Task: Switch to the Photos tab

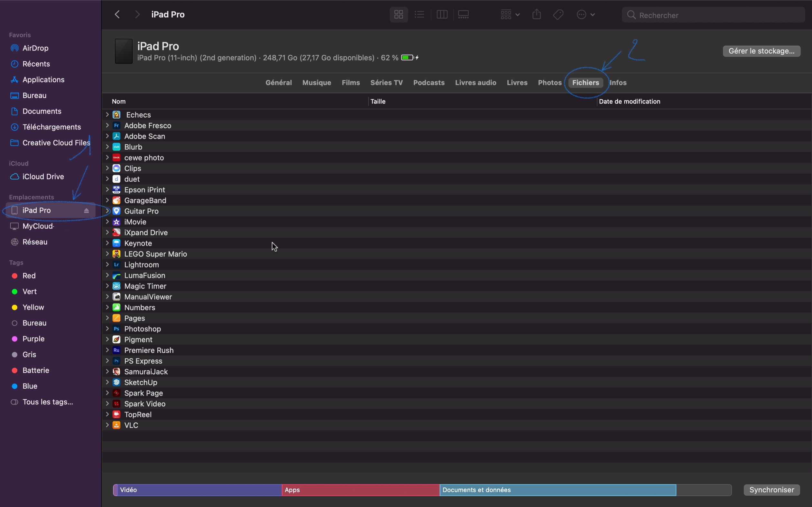Action: 549,83
